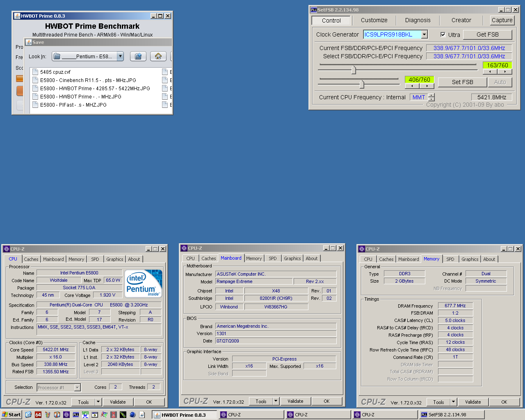Open About tab in left CPU-Z window

click(x=134, y=259)
